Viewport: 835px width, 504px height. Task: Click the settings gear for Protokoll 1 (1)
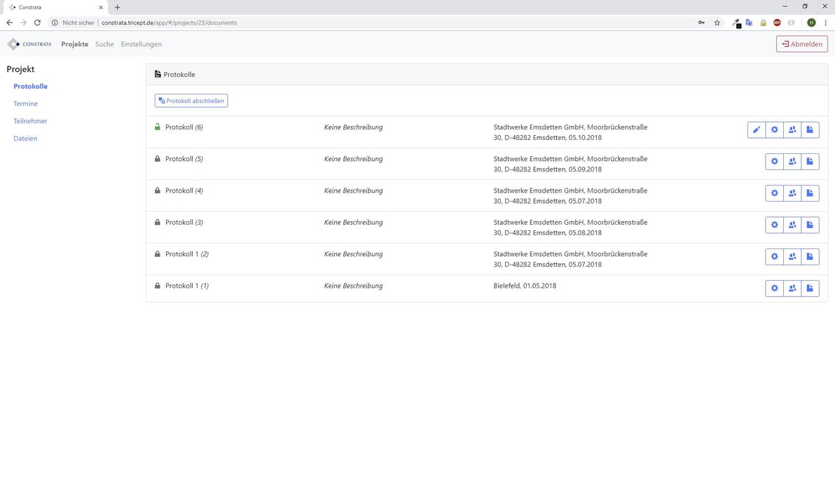click(774, 288)
